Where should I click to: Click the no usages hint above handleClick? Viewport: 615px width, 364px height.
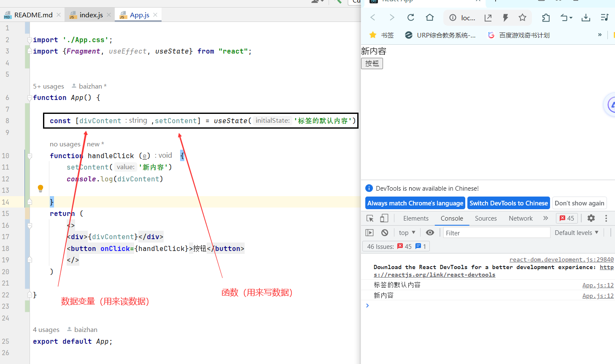pyautogui.click(x=65, y=144)
